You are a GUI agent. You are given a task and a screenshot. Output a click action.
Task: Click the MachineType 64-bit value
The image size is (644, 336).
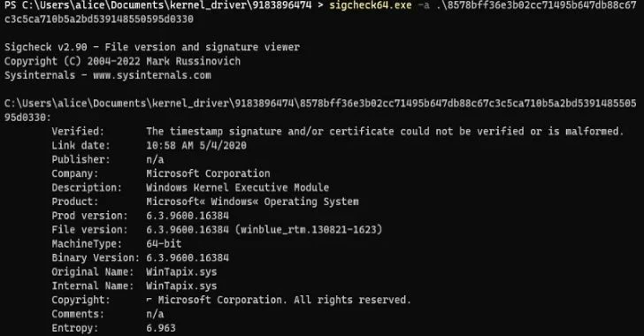164,243
